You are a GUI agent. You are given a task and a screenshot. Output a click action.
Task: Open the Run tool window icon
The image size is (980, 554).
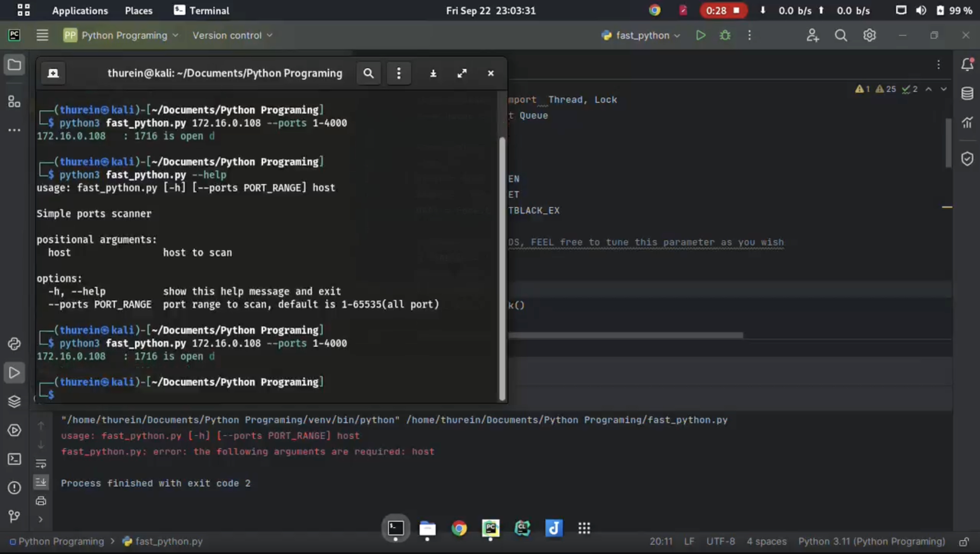point(14,373)
